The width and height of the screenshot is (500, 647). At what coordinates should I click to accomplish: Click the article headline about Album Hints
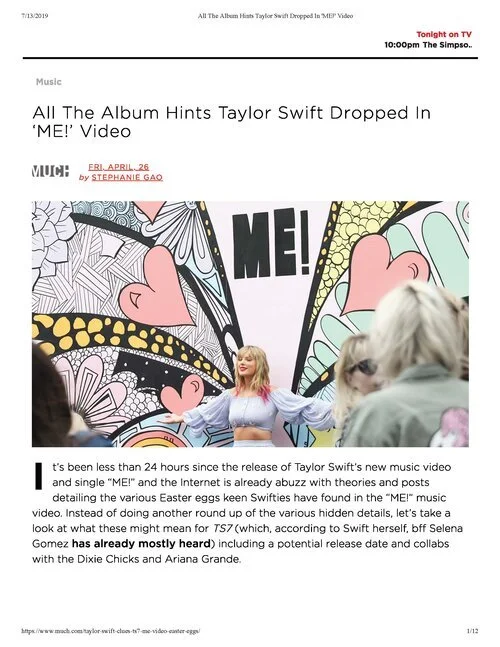[x=231, y=122]
